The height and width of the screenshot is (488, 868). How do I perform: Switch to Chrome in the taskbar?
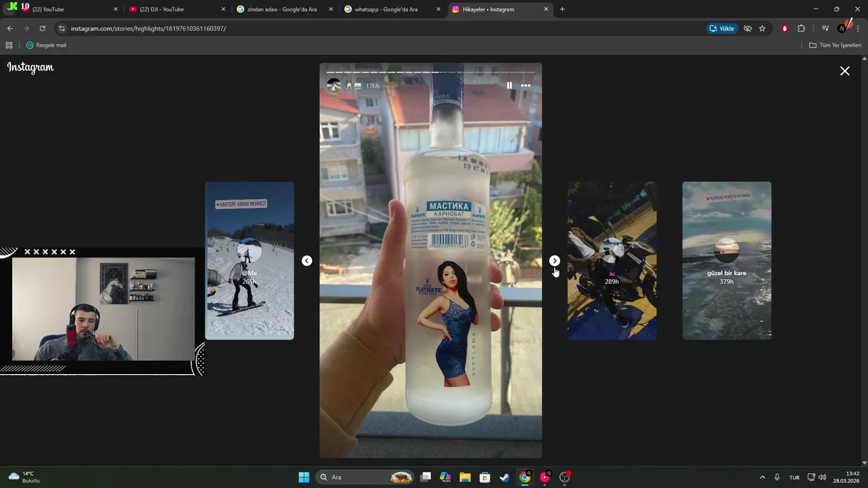click(x=525, y=477)
